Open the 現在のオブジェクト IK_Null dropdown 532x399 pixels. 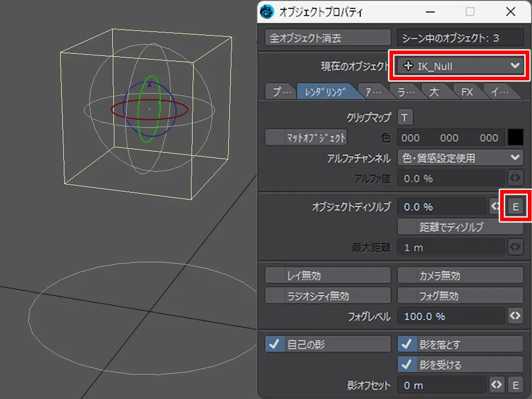tap(460, 66)
